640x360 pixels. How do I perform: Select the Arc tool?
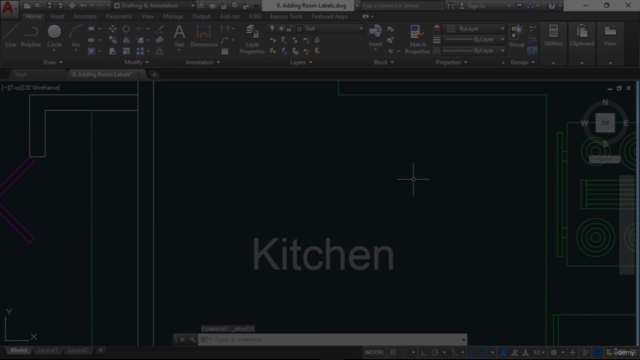point(76,36)
